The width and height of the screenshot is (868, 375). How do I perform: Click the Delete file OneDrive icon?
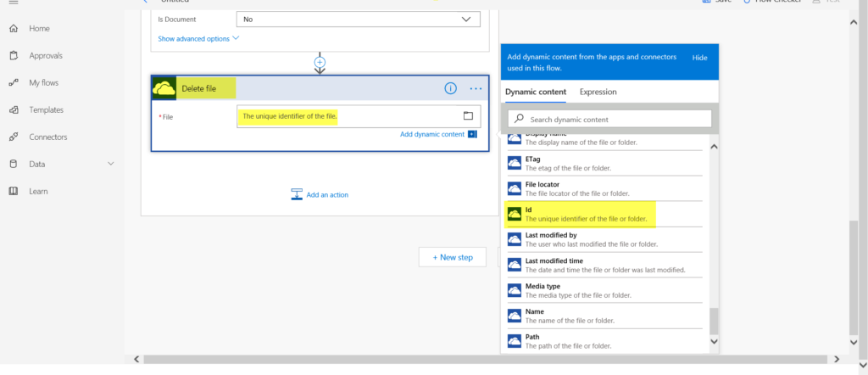coord(164,88)
